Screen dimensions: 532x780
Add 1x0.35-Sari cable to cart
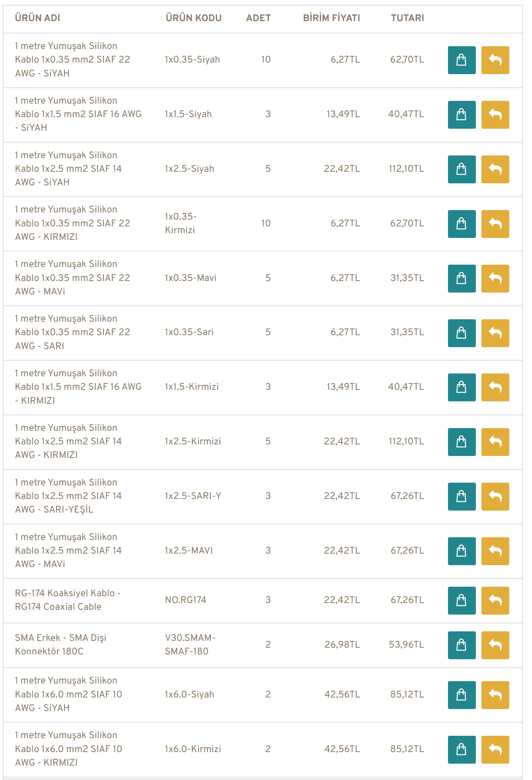tap(462, 333)
